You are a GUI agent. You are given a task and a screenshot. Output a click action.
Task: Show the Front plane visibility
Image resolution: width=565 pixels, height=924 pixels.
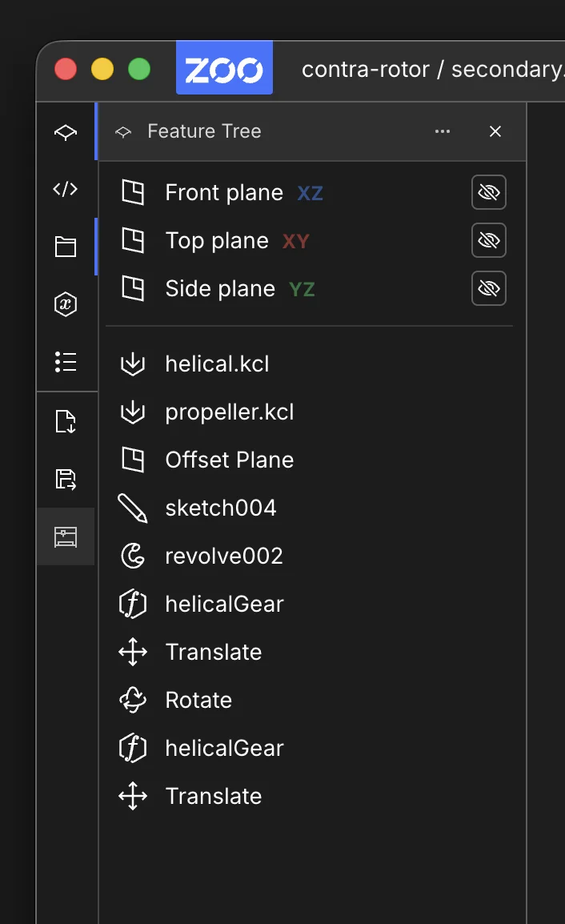[x=489, y=192]
